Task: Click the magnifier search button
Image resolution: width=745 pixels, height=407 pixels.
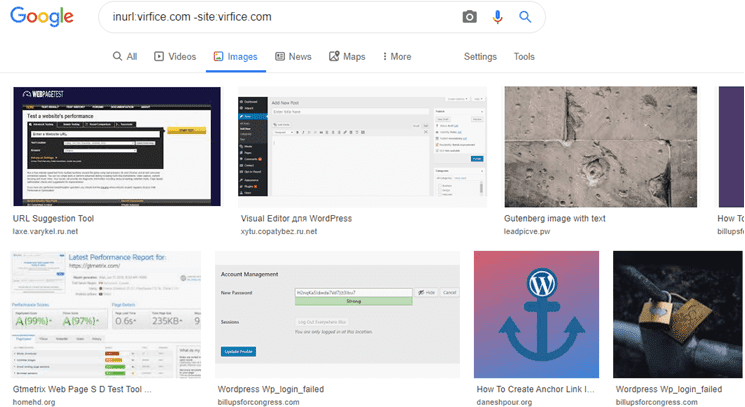Action: 525,17
